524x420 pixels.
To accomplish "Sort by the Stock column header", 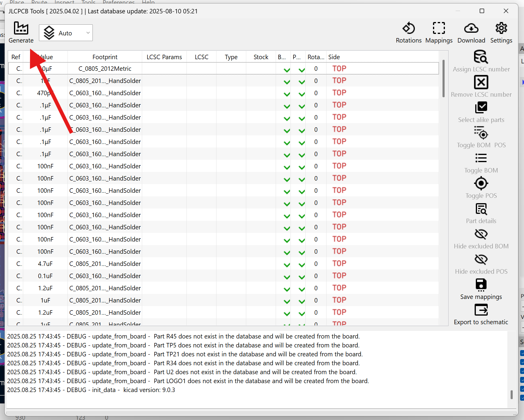I will click(x=261, y=57).
